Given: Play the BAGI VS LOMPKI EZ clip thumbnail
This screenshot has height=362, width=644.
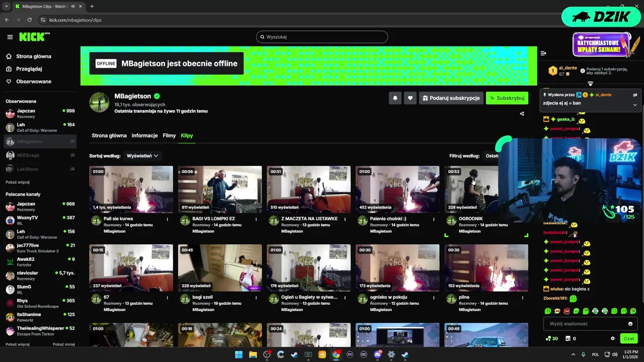Looking at the screenshot, I should [220, 190].
